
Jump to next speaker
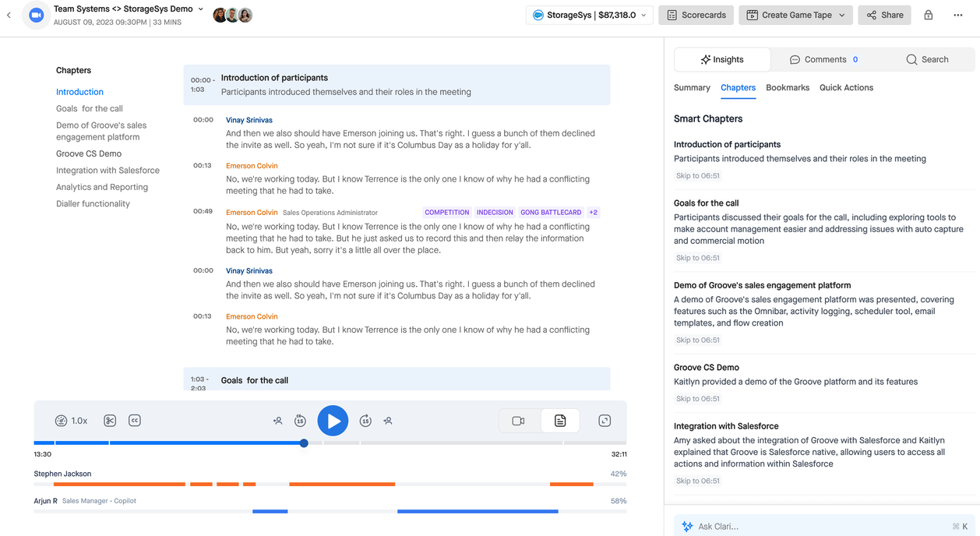pos(388,421)
